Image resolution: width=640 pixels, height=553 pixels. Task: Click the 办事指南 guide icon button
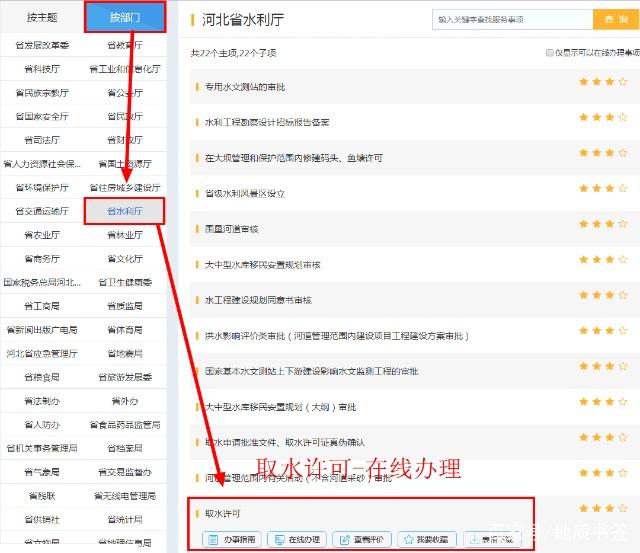tap(232, 539)
